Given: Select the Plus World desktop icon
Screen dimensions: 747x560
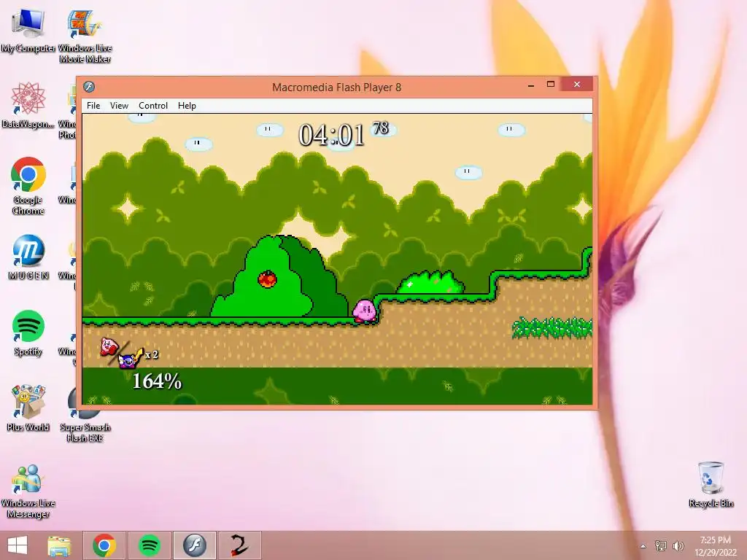Looking at the screenshot, I should [x=28, y=408].
